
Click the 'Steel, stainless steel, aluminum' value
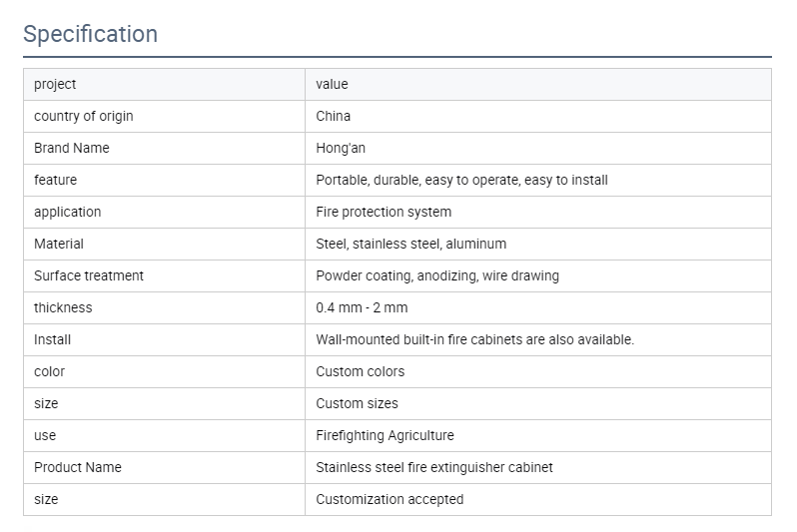tap(410, 244)
